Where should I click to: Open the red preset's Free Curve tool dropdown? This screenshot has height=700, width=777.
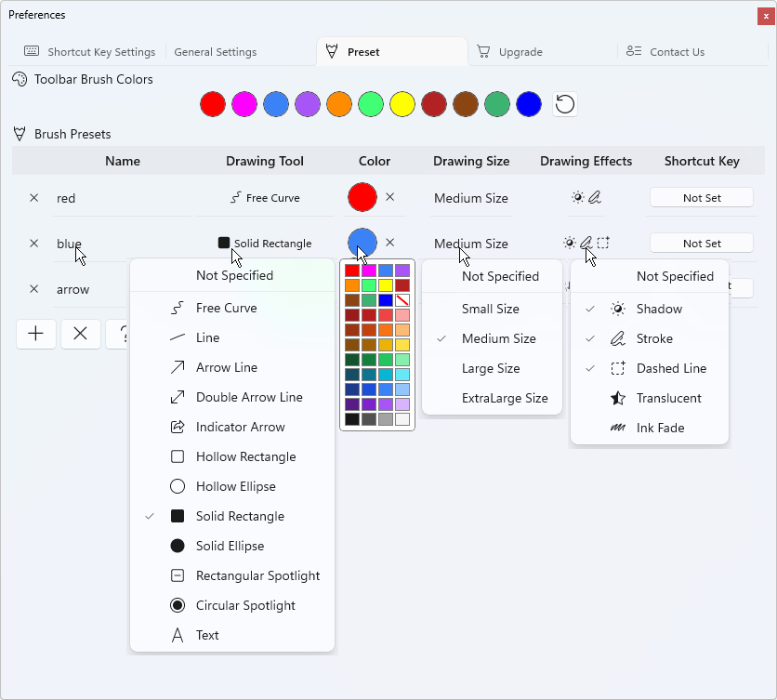pos(265,198)
